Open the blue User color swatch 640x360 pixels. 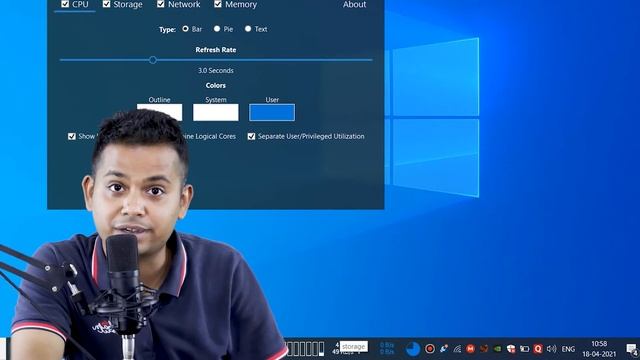pyautogui.click(x=272, y=112)
